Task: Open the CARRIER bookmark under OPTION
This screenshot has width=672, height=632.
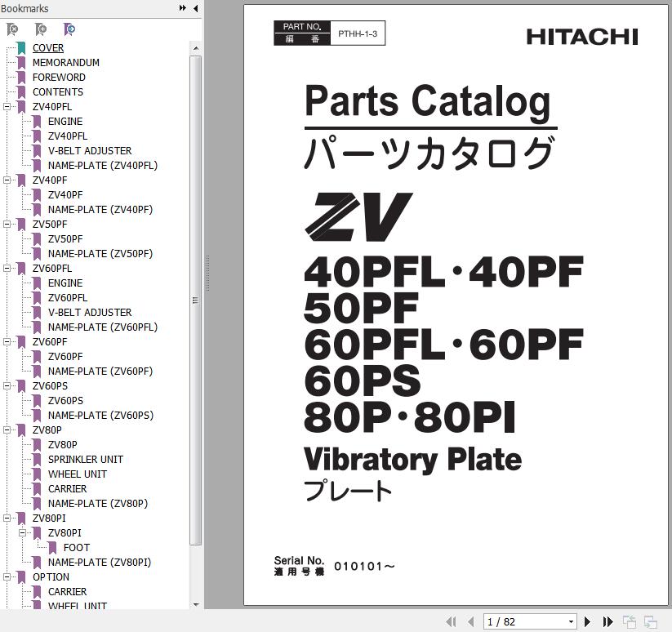Action: click(67, 591)
